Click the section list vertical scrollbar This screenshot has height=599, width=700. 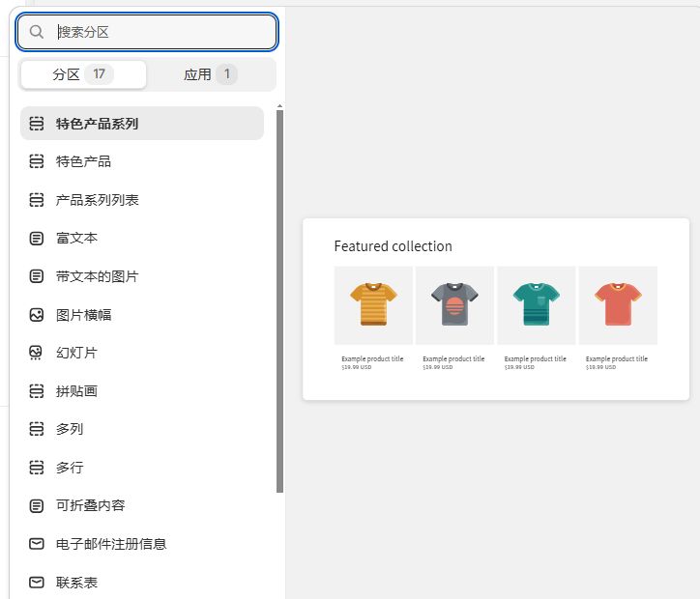280,301
